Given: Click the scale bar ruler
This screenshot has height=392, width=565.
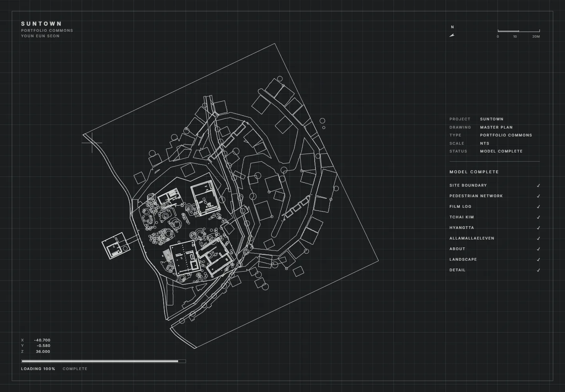Looking at the screenshot, I should [x=519, y=31].
